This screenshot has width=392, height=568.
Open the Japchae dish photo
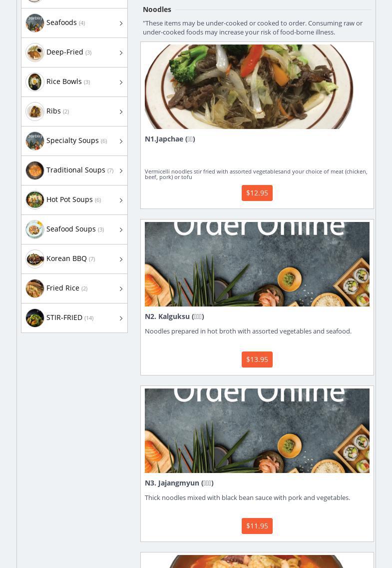[249, 86]
